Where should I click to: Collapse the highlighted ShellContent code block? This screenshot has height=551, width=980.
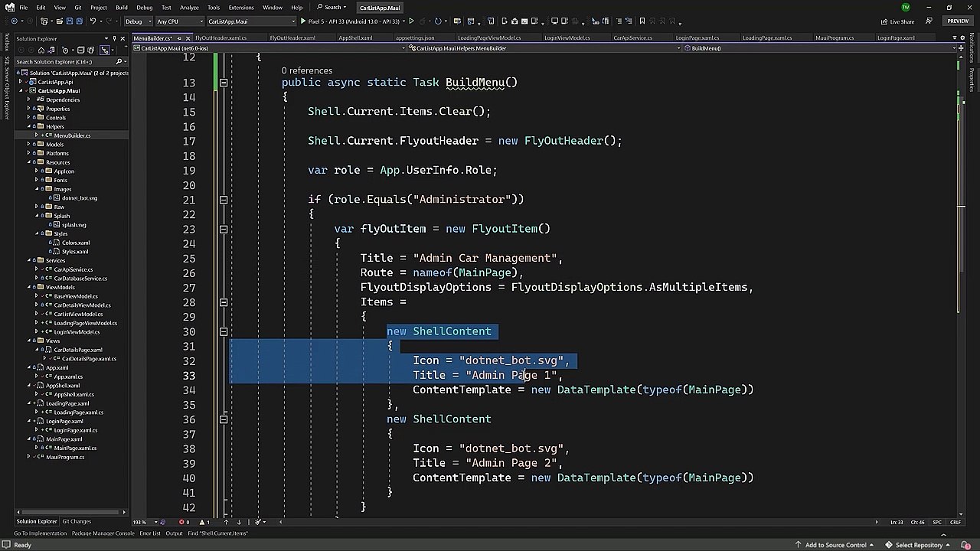[224, 331]
